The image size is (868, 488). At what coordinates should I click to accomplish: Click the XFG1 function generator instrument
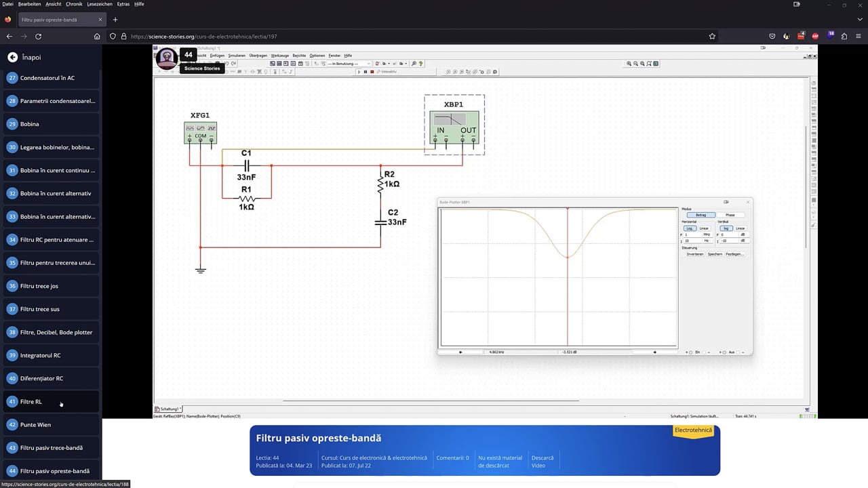click(201, 132)
